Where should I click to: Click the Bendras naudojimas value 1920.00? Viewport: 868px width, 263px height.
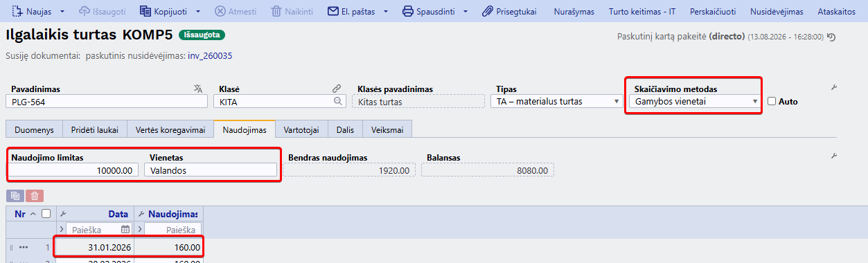349,170
